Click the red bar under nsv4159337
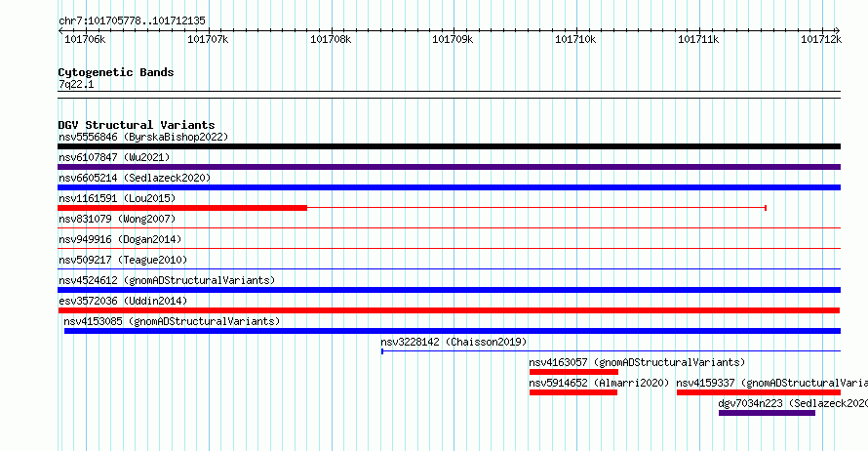The width and height of the screenshot is (868, 451). pos(759,392)
